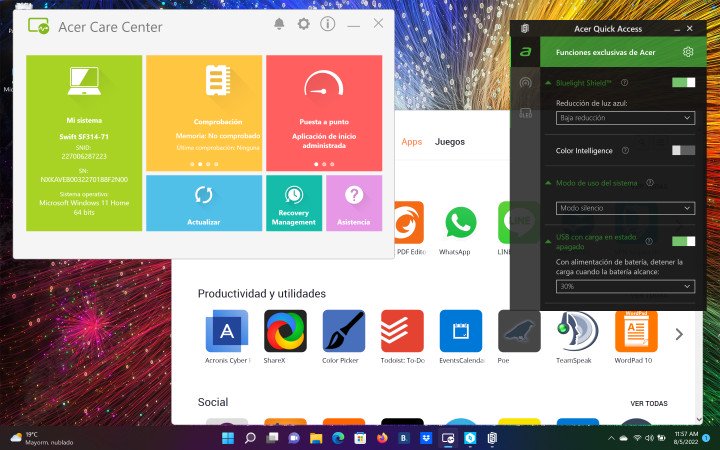Open taskbar Search
The width and height of the screenshot is (720, 450).
(x=250, y=438)
